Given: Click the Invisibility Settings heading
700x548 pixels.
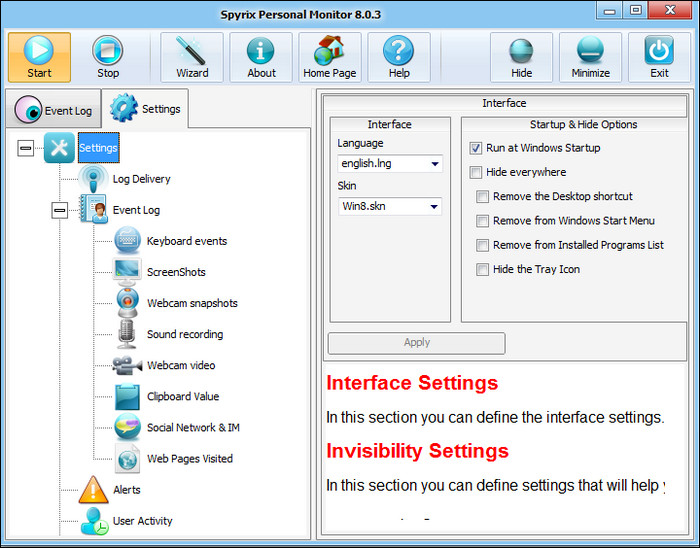Looking at the screenshot, I should [417, 451].
